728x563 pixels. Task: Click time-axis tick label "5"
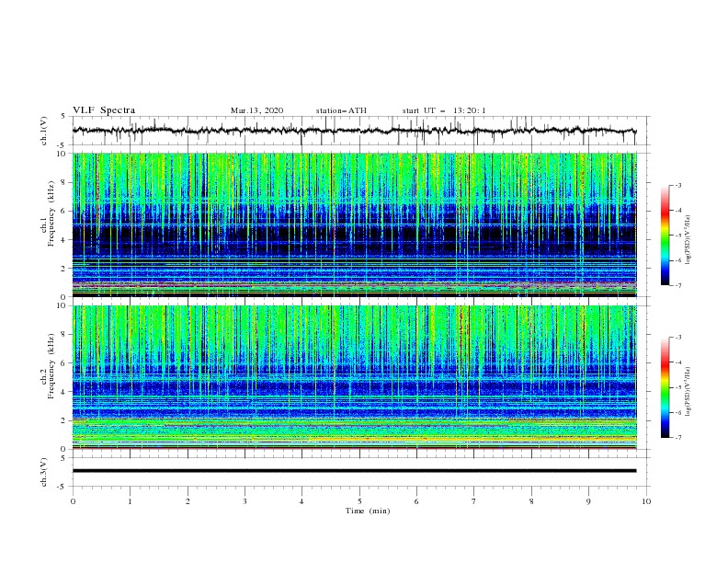pyautogui.click(x=359, y=501)
